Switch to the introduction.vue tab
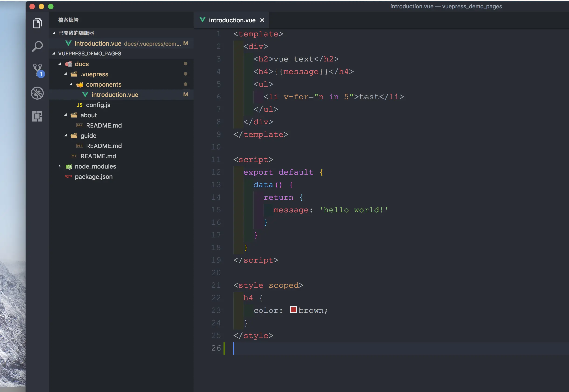Viewport: 569px width, 392px height. click(232, 20)
